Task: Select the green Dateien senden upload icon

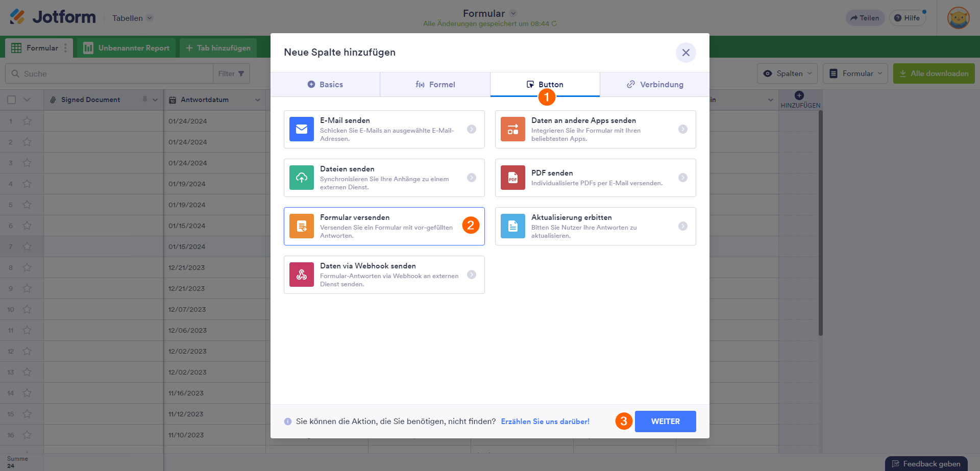Action: [x=302, y=178]
